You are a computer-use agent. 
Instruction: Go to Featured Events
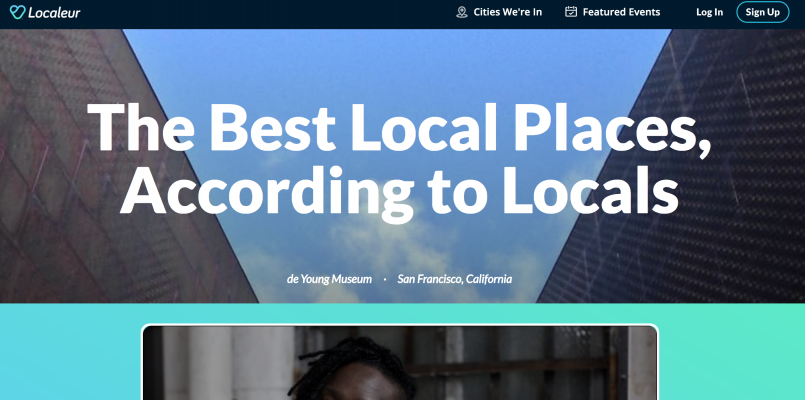621,12
